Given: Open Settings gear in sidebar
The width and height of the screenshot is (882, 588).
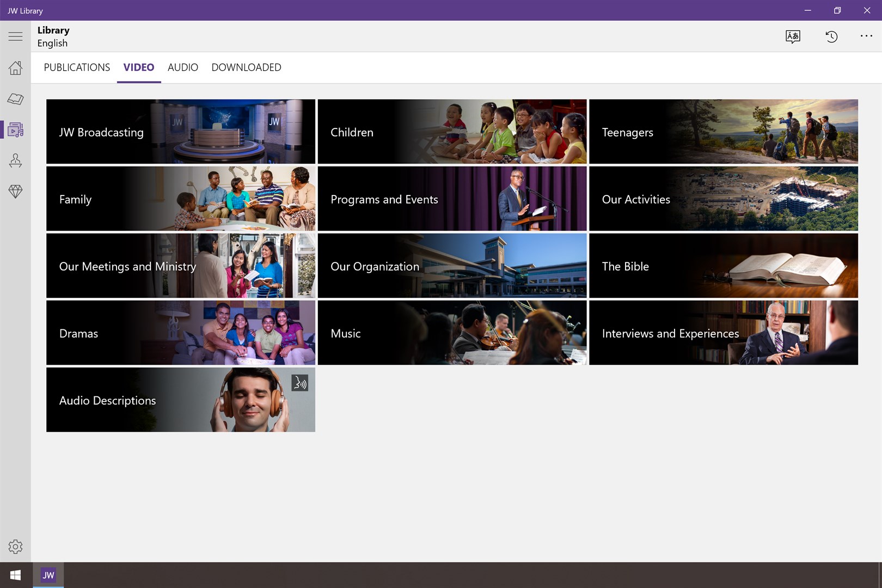Looking at the screenshot, I should click(x=15, y=547).
